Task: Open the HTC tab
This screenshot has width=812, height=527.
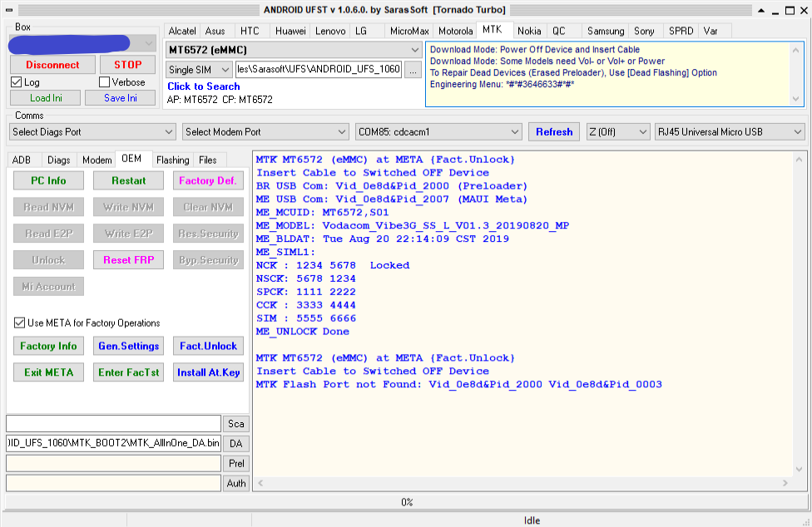Action: point(250,31)
